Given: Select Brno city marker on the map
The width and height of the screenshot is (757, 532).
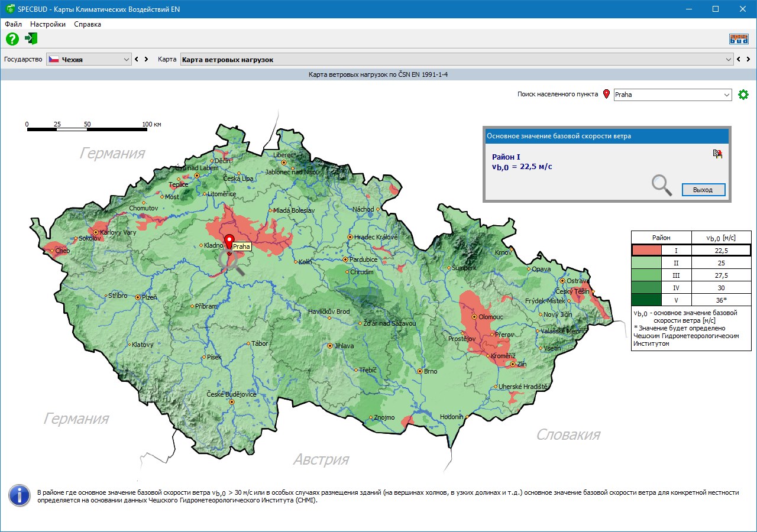Looking at the screenshot, I should [419, 371].
